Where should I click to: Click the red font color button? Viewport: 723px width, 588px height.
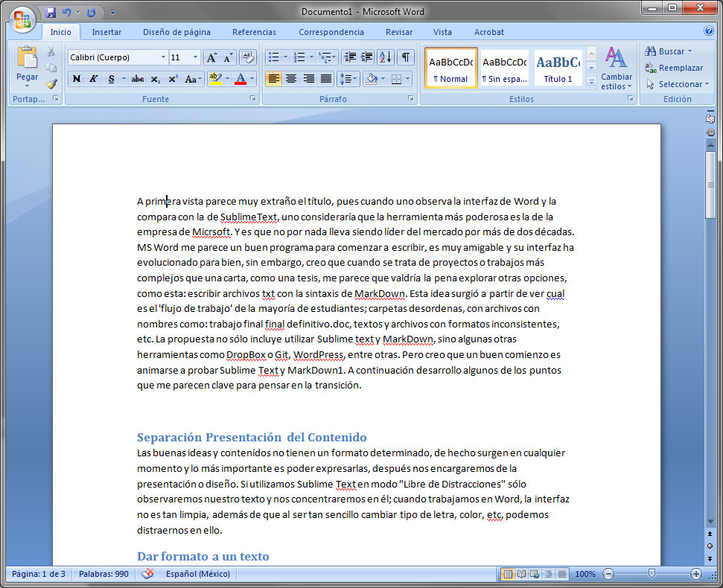point(241,79)
